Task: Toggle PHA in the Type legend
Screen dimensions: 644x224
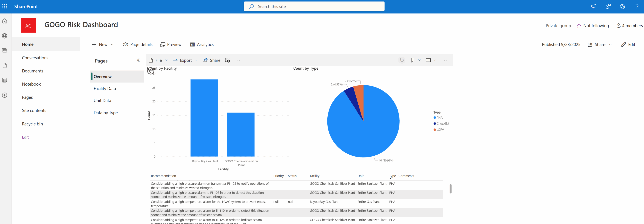Action: [x=439, y=118]
